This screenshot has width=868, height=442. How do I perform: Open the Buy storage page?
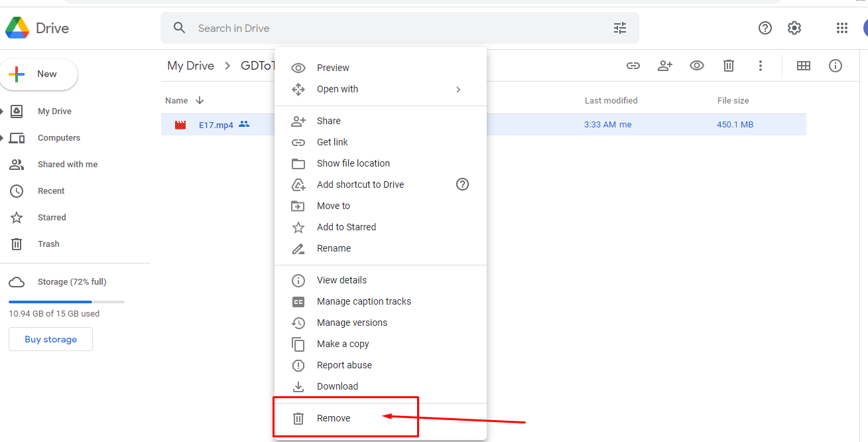coord(50,339)
